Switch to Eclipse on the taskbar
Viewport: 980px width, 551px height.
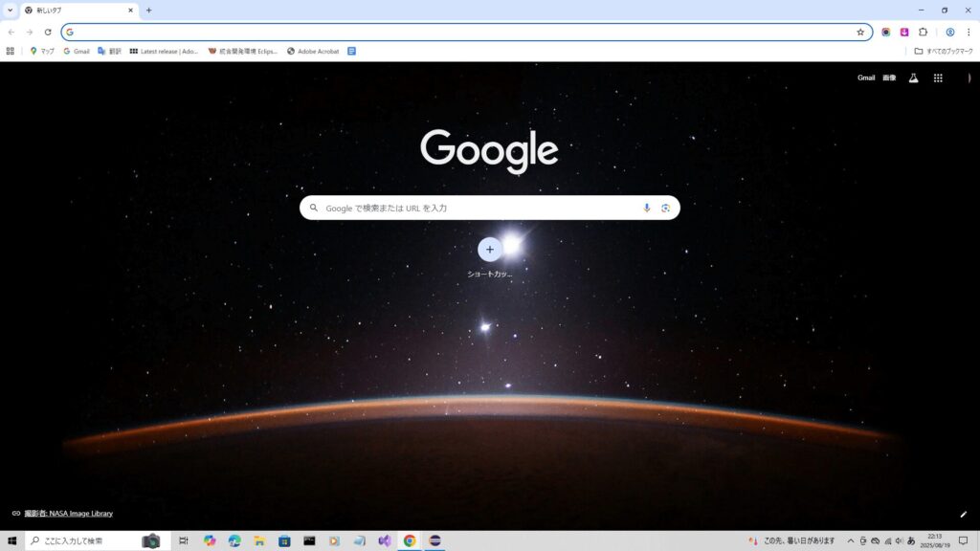coord(435,541)
